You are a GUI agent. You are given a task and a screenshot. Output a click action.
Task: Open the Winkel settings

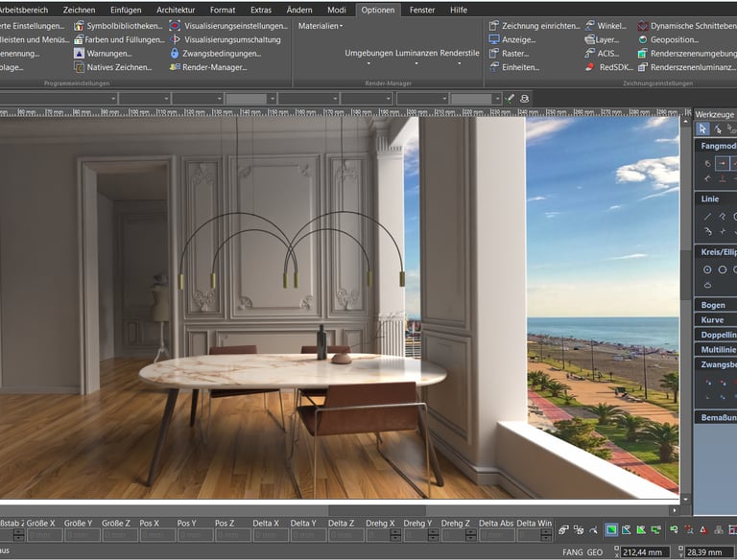pos(606,26)
